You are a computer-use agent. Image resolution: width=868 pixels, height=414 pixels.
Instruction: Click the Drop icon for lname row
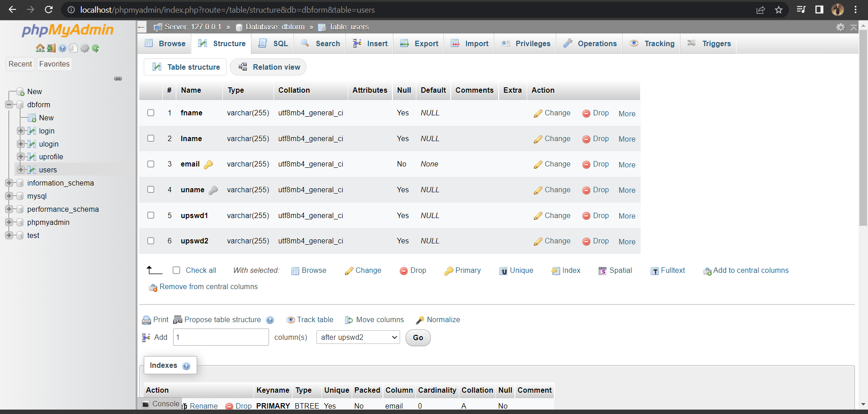586,139
